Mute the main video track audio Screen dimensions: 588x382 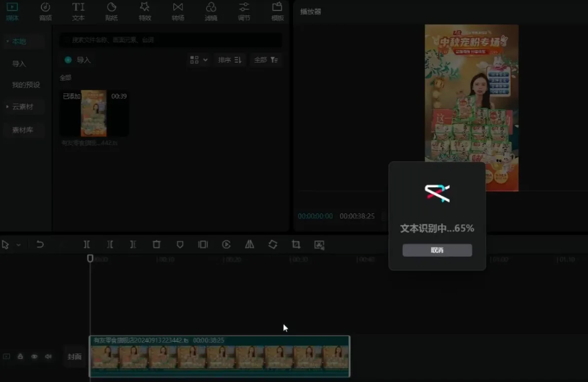(48, 357)
